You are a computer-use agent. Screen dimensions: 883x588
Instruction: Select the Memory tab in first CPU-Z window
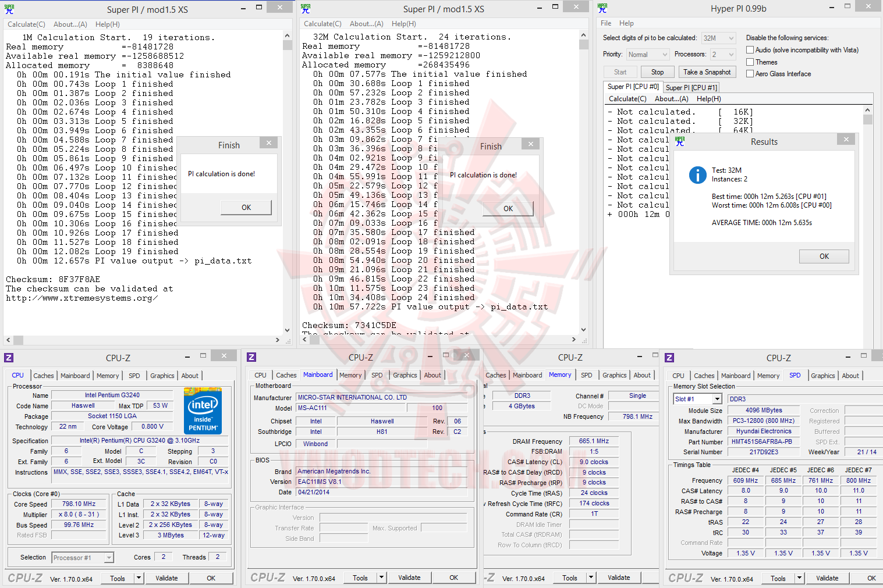[108, 376]
